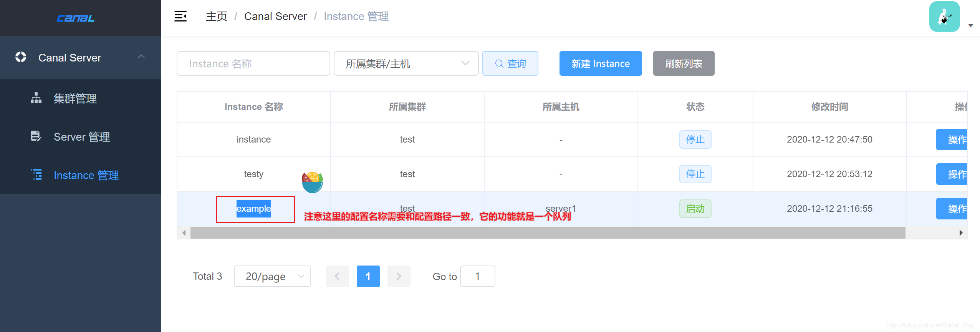Click the 刷新列表 button
Image resolution: width=980 pixels, height=332 pixels.
684,63
